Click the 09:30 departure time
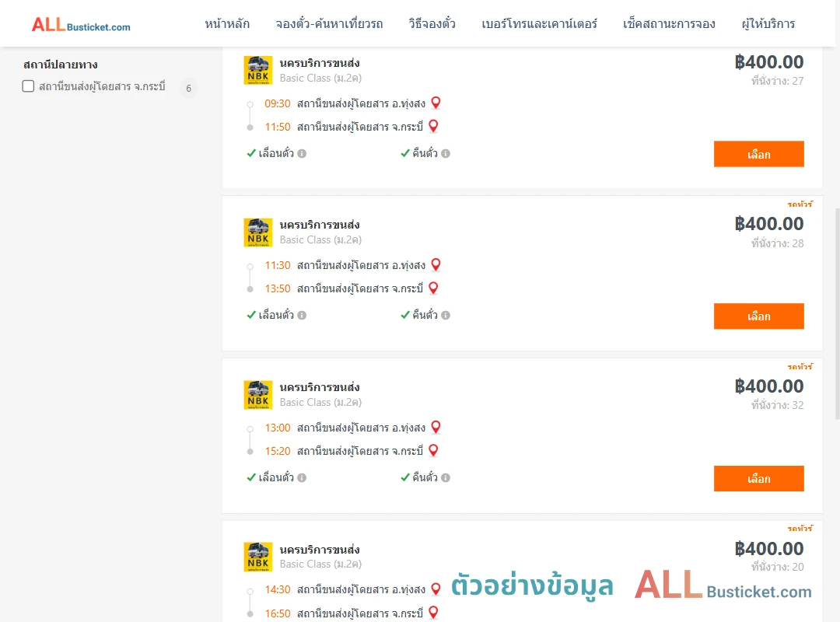Viewport: 840px width, 622px height. pos(278,103)
